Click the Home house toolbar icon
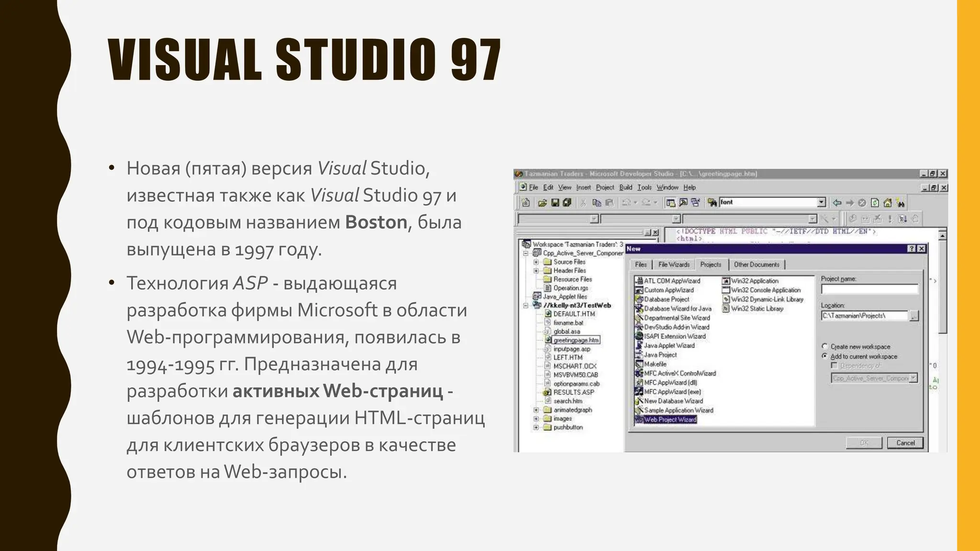 pyautogui.click(x=888, y=203)
